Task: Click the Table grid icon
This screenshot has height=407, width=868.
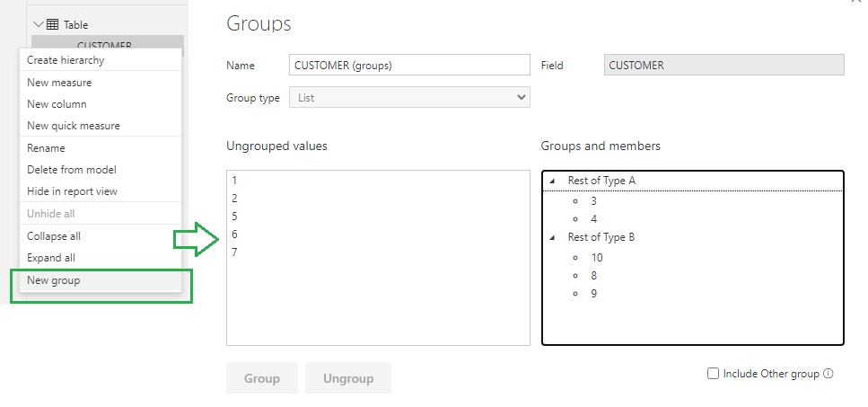Action: coord(53,24)
